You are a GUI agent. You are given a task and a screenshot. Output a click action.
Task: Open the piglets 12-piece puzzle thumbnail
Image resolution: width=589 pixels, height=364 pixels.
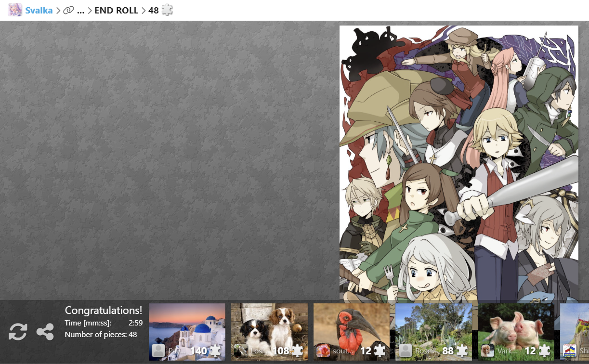(516, 332)
